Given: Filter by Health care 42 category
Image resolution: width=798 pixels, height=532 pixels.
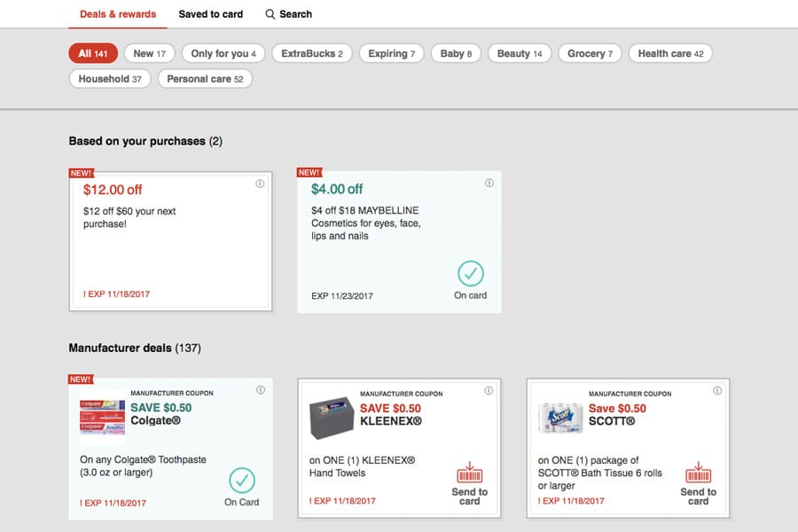Looking at the screenshot, I should click(670, 53).
